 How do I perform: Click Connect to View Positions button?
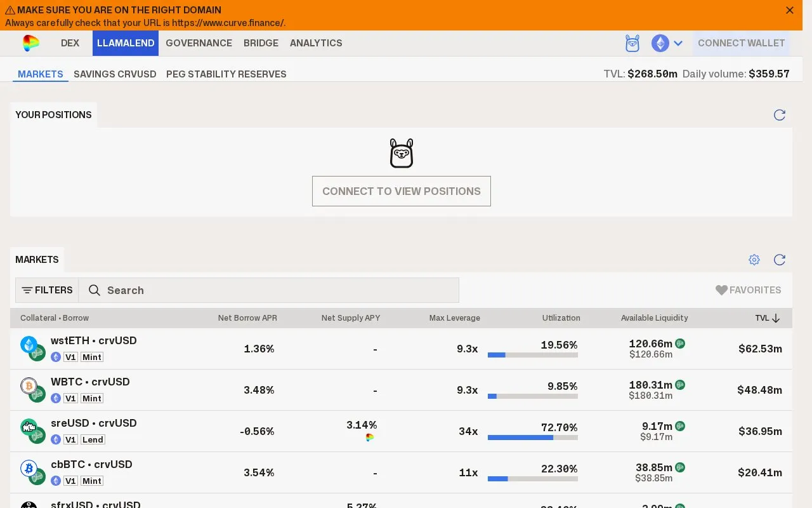click(402, 191)
